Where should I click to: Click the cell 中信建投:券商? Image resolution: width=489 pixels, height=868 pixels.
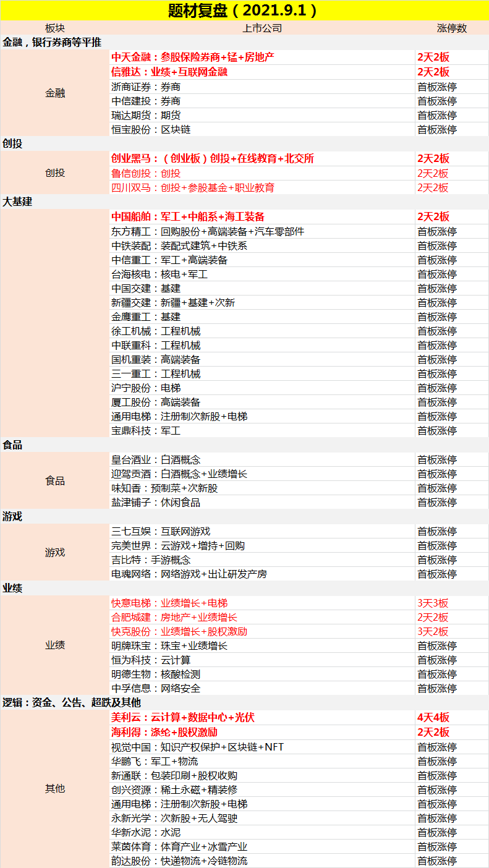(x=262, y=101)
